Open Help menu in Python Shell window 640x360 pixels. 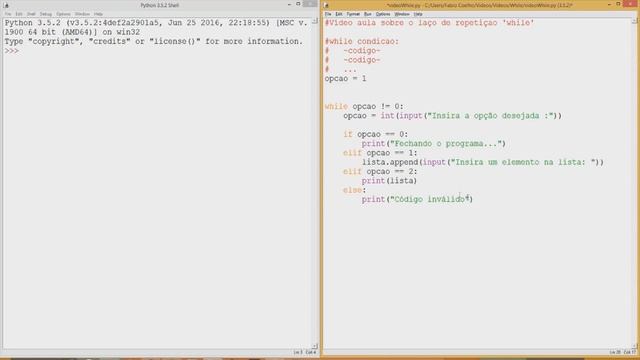pos(98,14)
